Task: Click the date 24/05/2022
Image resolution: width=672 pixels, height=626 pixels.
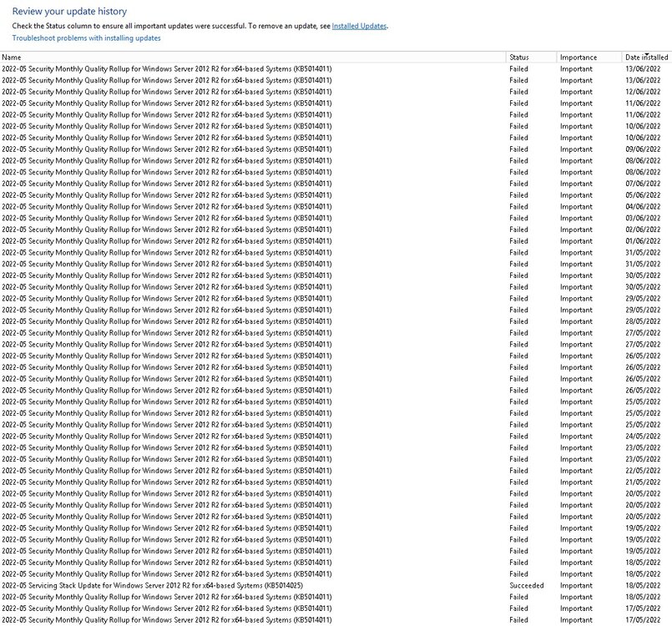Action: [x=643, y=437]
